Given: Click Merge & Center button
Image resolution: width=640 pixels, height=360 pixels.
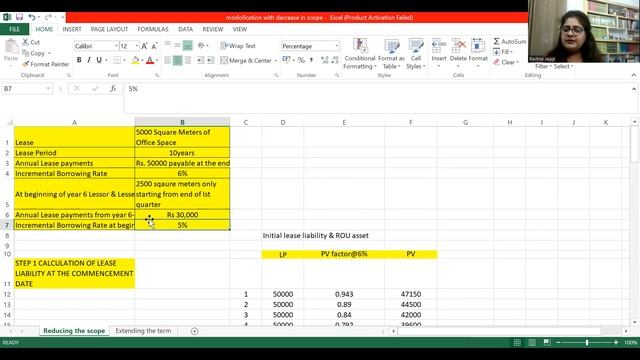Looking at the screenshot, I should tap(246, 60).
